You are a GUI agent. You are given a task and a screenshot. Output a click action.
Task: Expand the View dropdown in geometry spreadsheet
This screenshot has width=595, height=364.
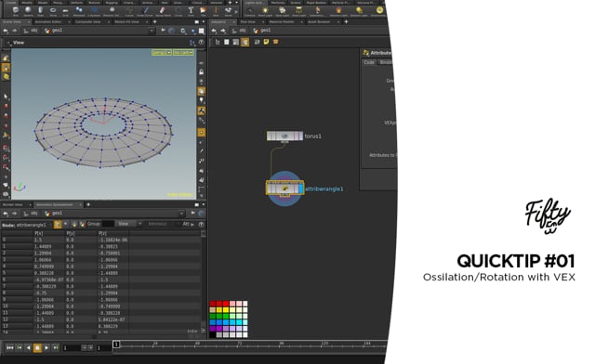[128, 224]
